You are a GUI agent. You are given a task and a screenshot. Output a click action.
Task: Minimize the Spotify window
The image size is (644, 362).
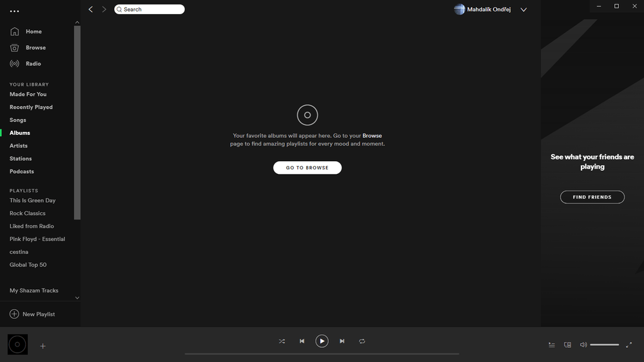tap(599, 6)
